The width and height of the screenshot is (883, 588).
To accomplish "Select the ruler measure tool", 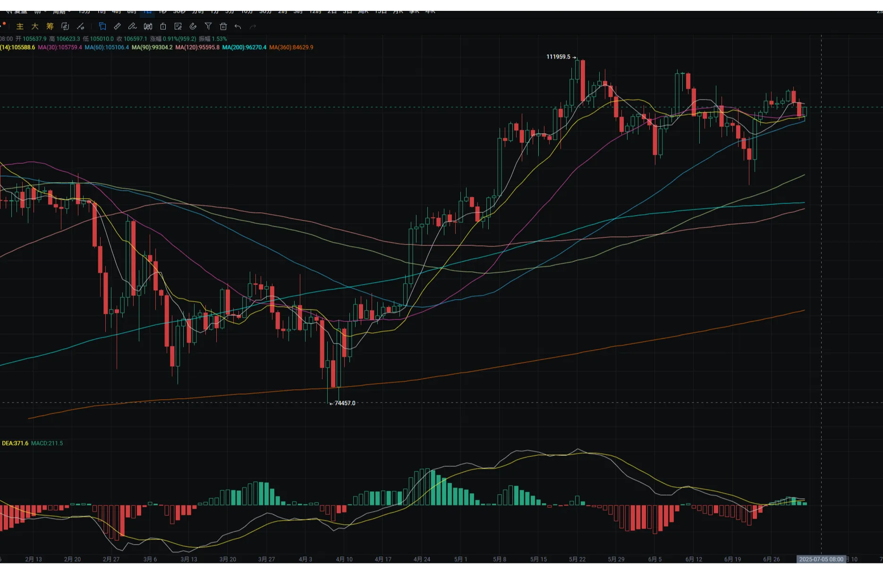I will [118, 26].
